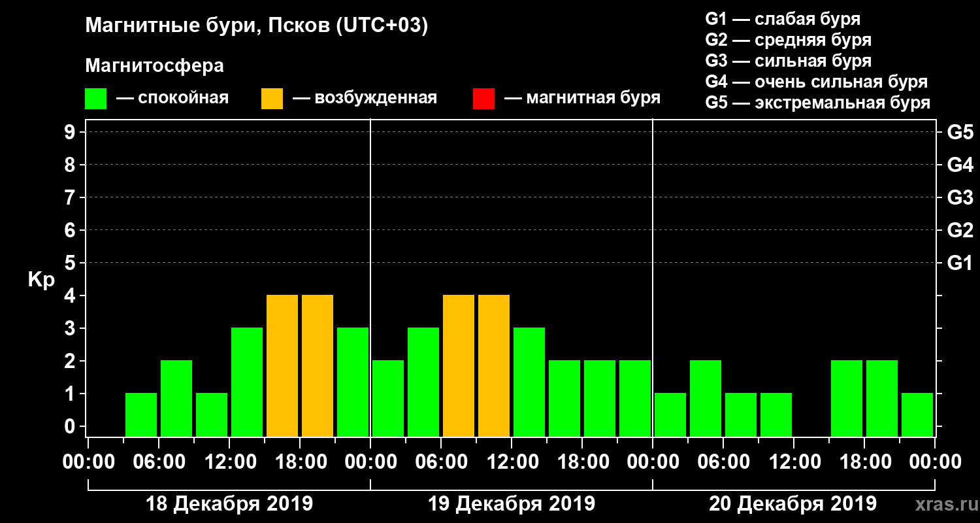Viewport: 980px width, 523px height.
Task: Click the 20 December 00:00–03:00 Kp 1 bar
Action: [x=670, y=414]
